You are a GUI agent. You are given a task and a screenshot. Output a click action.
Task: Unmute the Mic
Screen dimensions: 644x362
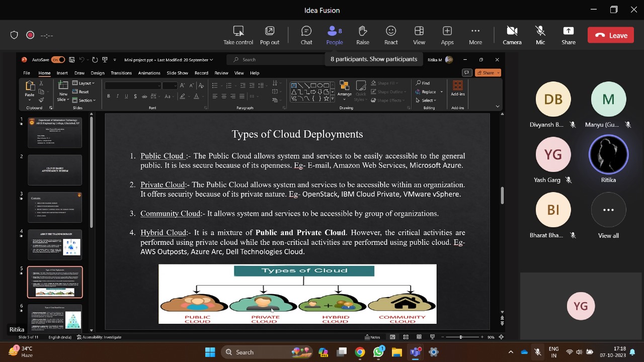point(540,35)
